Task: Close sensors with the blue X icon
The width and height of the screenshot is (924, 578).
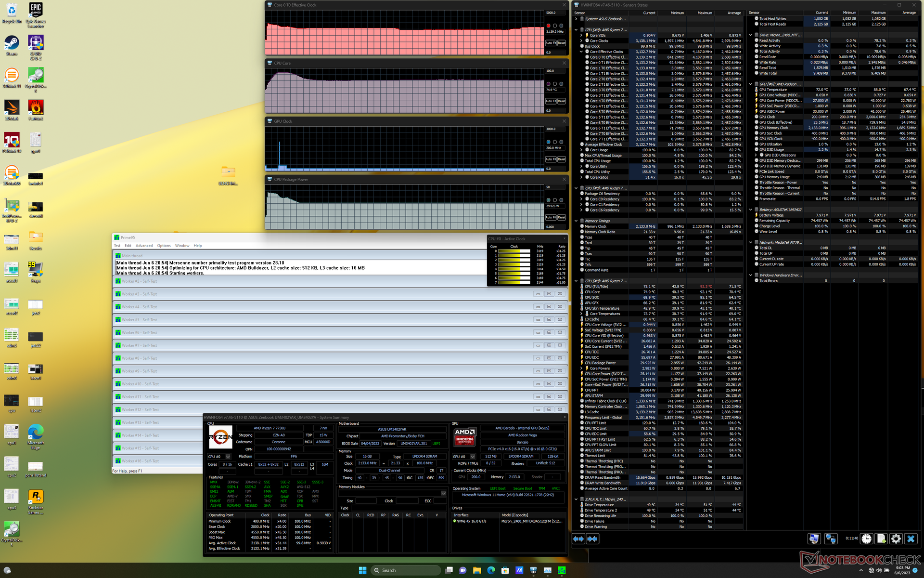Action: [x=911, y=539]
